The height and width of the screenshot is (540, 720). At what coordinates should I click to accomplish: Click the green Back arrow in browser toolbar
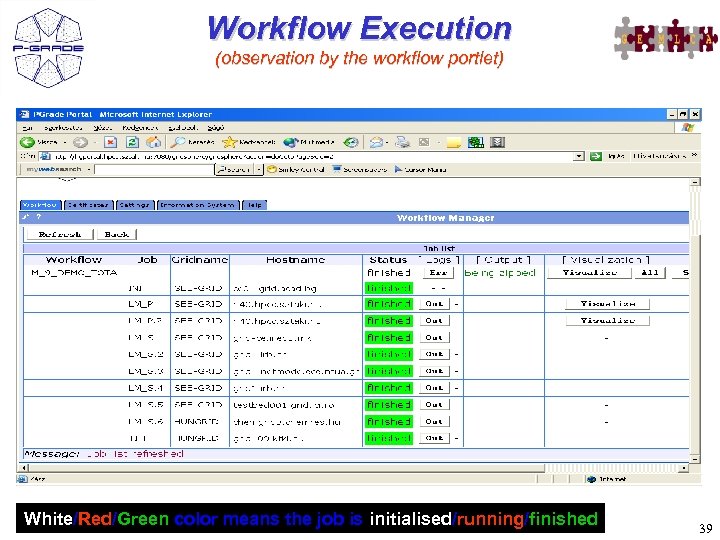(x=28, y=142)
